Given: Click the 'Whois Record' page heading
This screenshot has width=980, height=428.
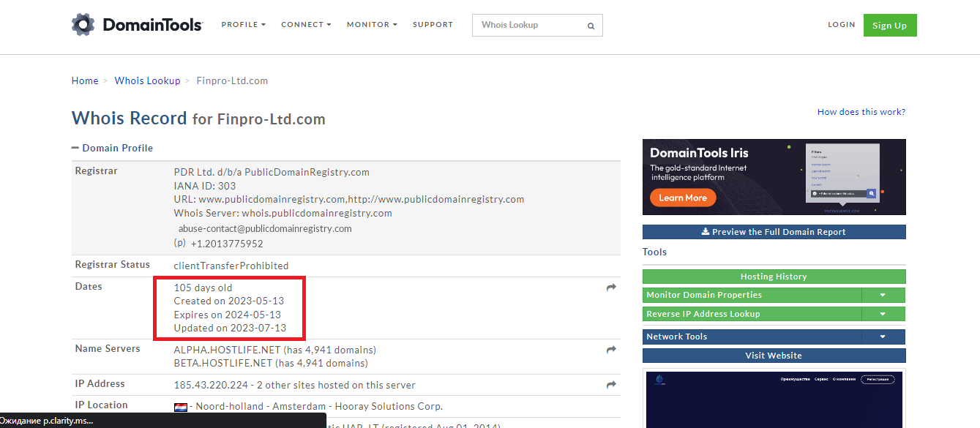Looking at the screenshot, I should pos(130,118).
